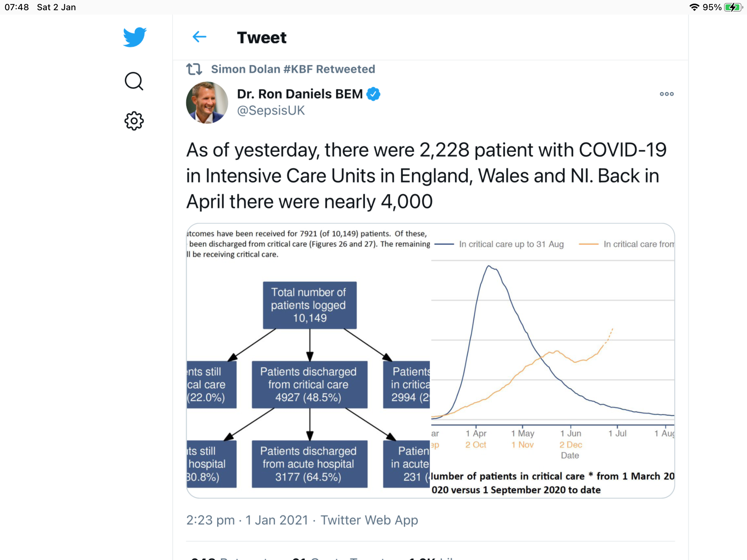Click the tweet text about 2,228 patients
747x560 pixels.
[426, 176]
